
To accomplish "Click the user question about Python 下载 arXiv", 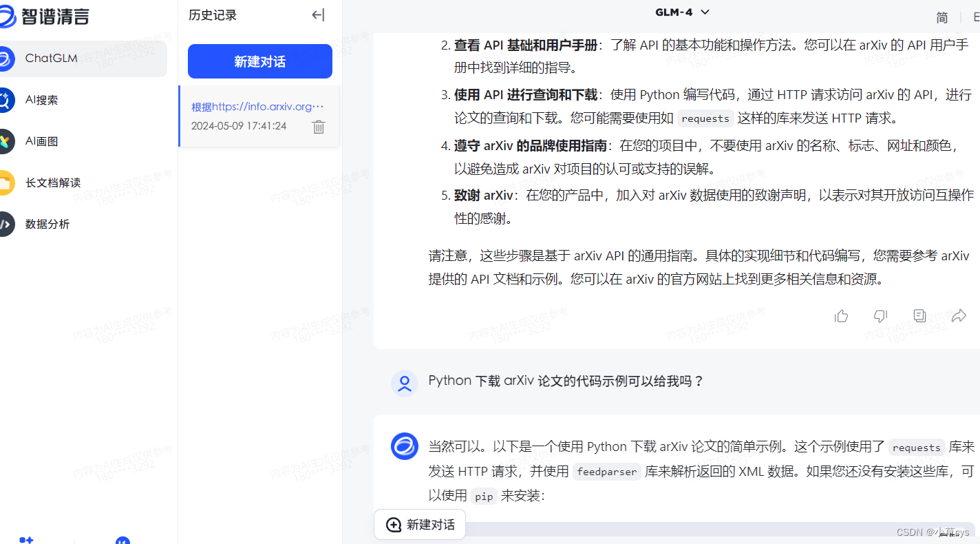I will [x=566, y=381].
